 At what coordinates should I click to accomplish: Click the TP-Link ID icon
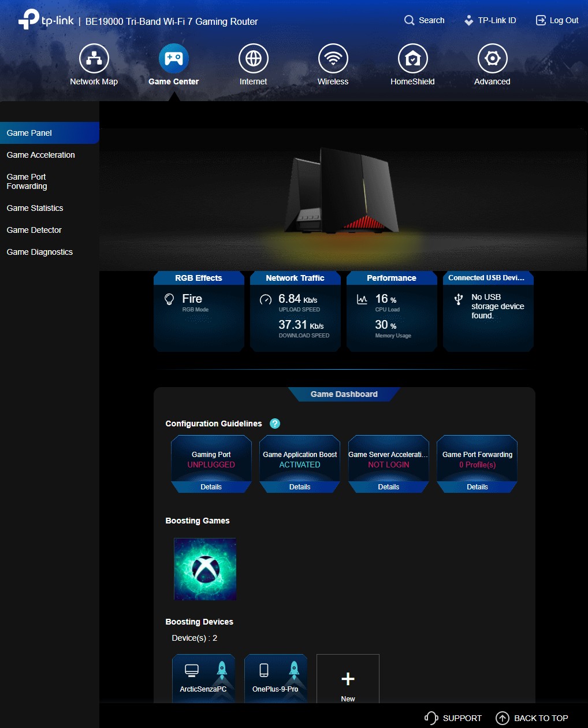469,20
